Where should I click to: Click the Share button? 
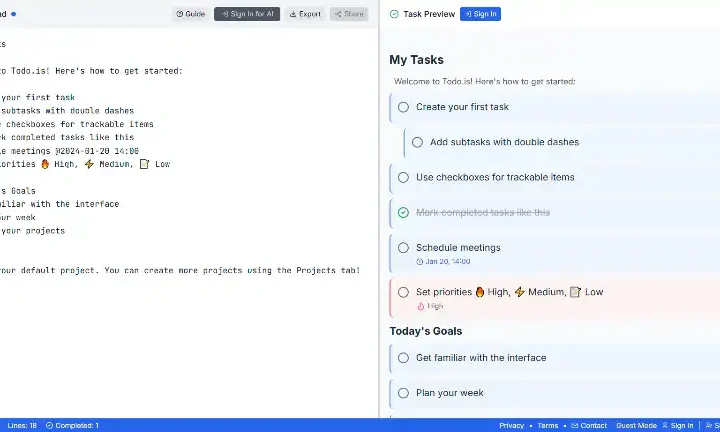click(349, 14)
